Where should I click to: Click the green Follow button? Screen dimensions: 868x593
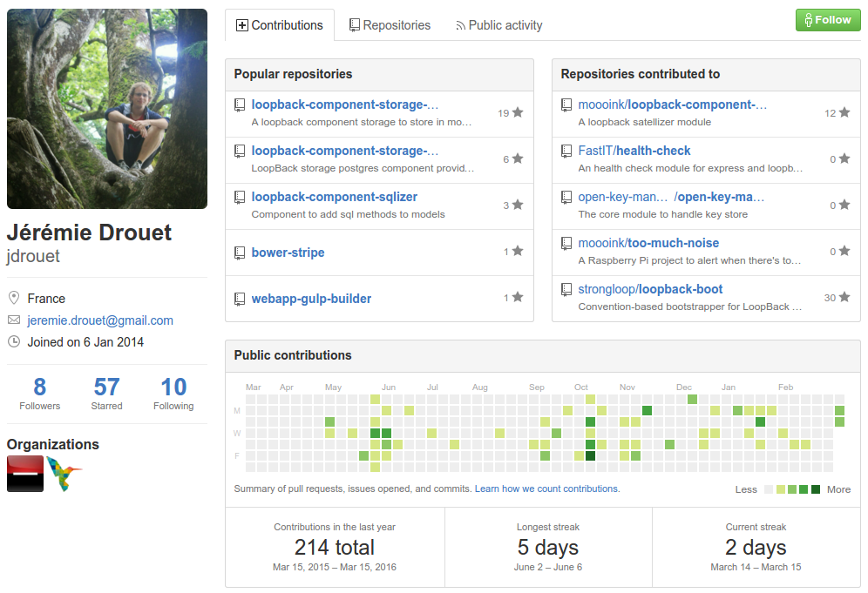[x=828, y=20]
